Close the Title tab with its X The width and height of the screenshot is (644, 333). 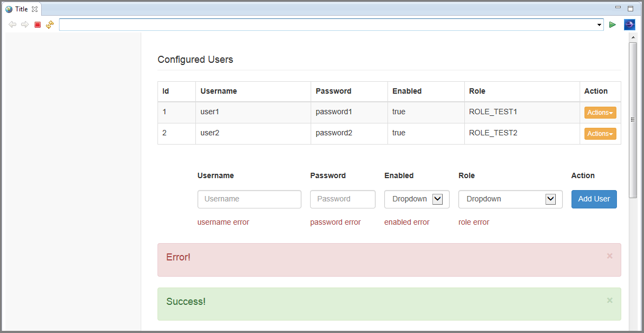(35, 9)
